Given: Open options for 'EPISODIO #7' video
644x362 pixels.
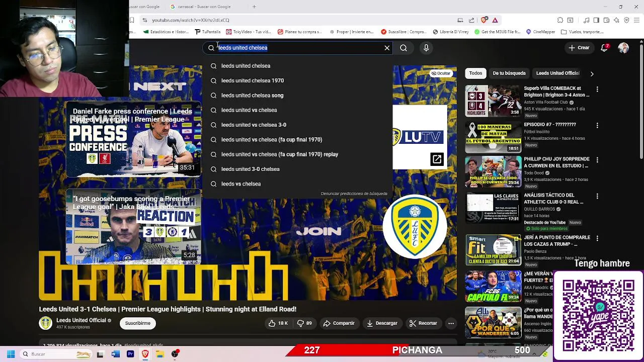Looking at the screenshot, I should [597, 125].
